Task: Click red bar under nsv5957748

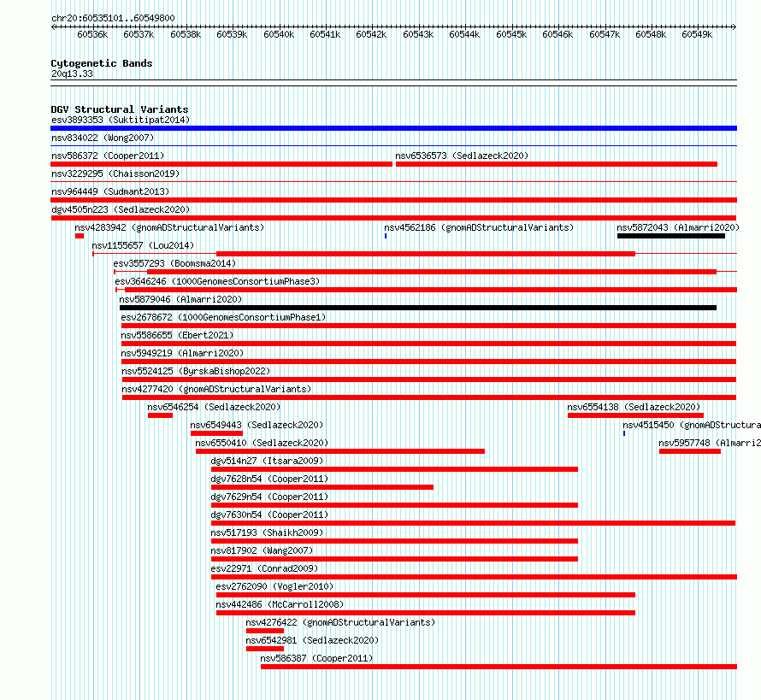Action: coord(690,451)
